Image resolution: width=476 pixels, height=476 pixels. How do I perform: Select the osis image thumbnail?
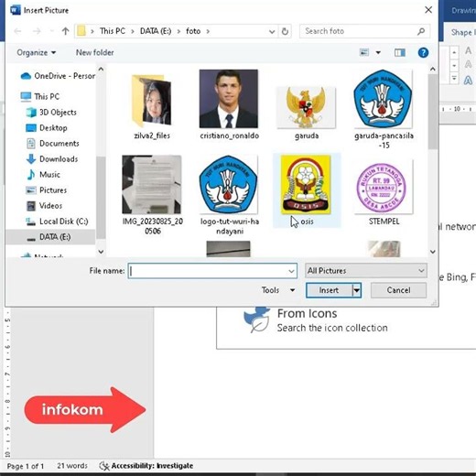[x=306, y=185]
